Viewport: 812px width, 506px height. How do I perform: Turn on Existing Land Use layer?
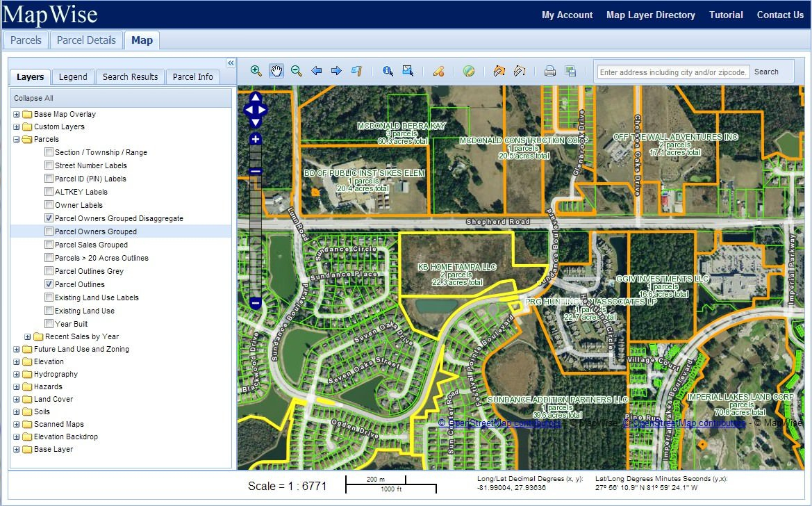click(x=49, y=311)
